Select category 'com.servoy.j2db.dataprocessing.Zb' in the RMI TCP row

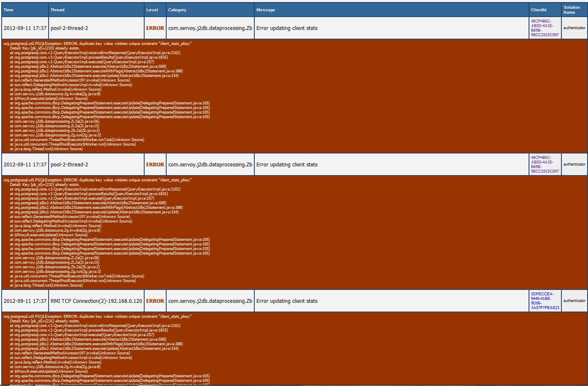(x=210, y=301)
